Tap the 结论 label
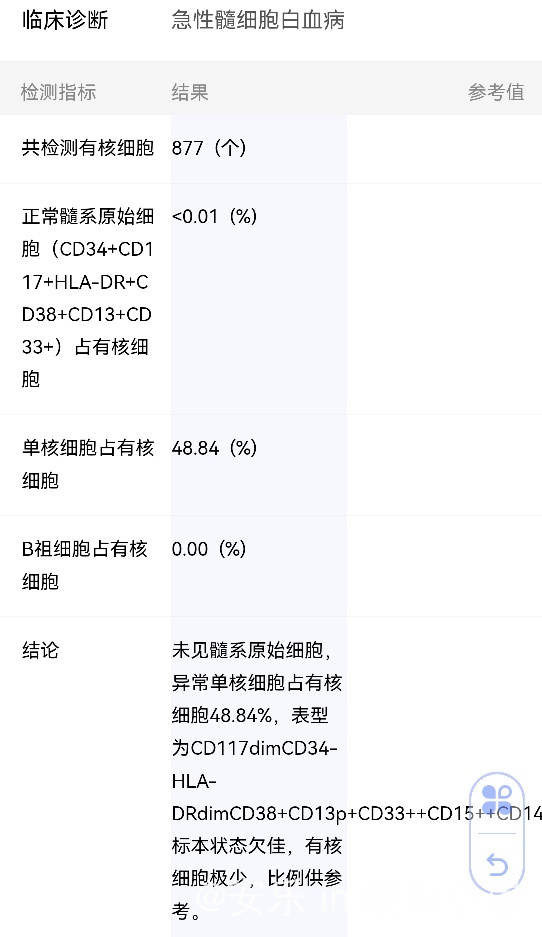The width and height of the screenshot is (542, 937). point(41,650)
